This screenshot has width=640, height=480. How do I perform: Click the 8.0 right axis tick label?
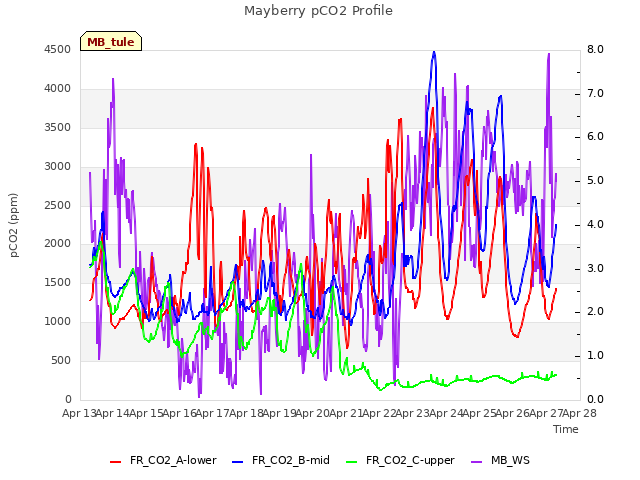tap(595, 49)
